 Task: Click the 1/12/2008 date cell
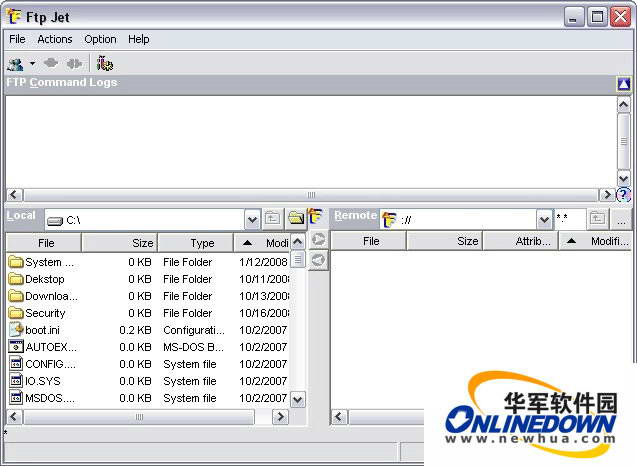(x=263, y=262)
